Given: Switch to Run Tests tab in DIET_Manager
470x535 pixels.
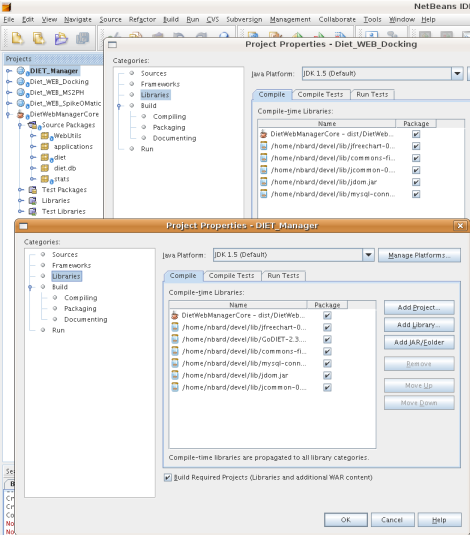Looking at the screenshot, I should 283,276.
